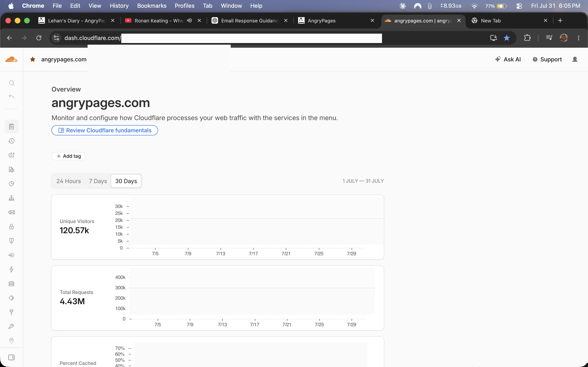Open the user account profile menu
The width and height of the screenshot is (588, 367).
[x=575, y=59]
